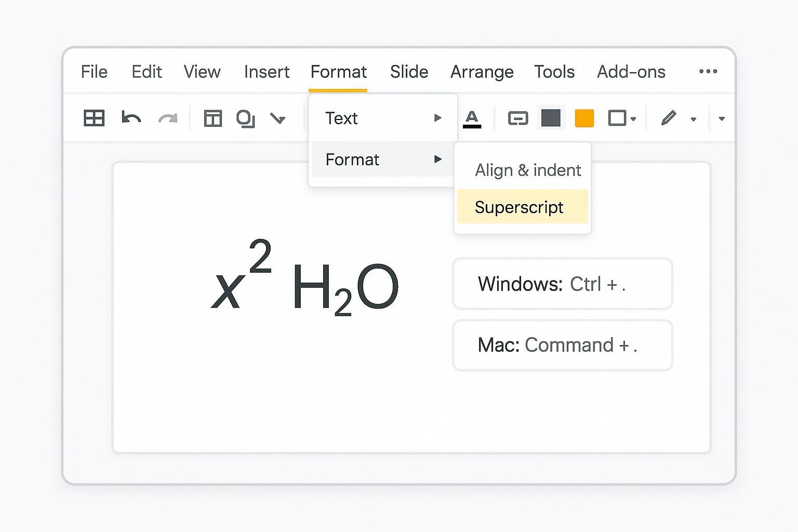Expand the far-right toolbar dropdown arrow
This screenshot has height=532, width=798.
click(x=722, y=119)
